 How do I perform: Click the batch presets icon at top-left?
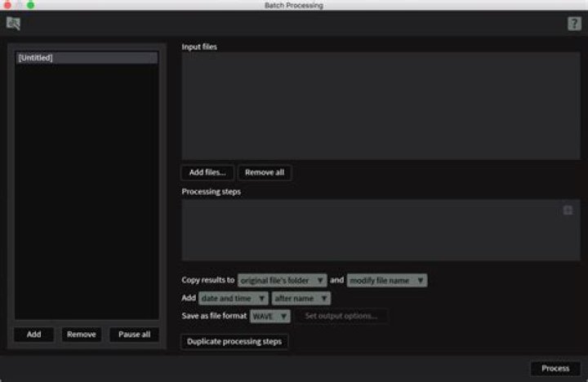[x=13, y=24]
